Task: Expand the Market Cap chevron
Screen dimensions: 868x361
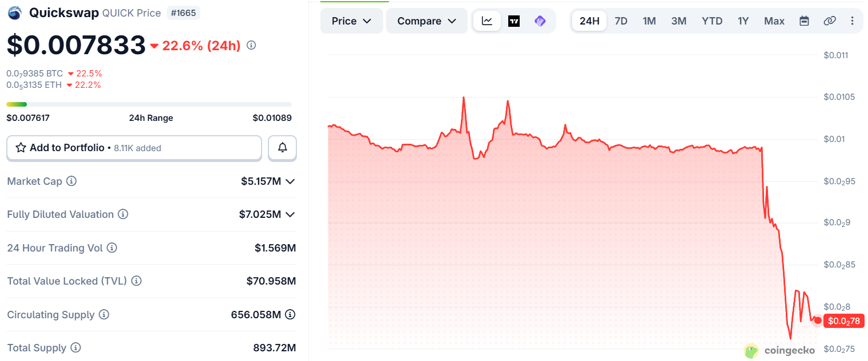Action: (x=290, y=181)
